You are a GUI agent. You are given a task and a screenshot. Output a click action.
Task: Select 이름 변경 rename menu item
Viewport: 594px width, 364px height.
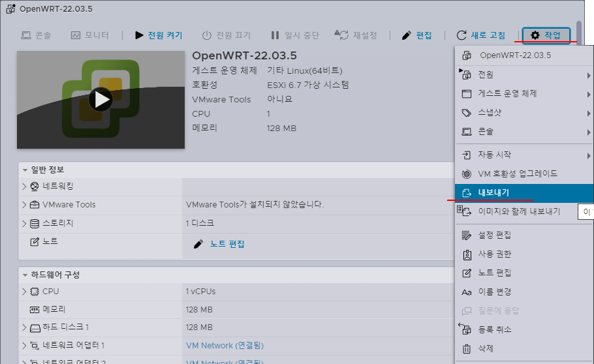(524, 292)
